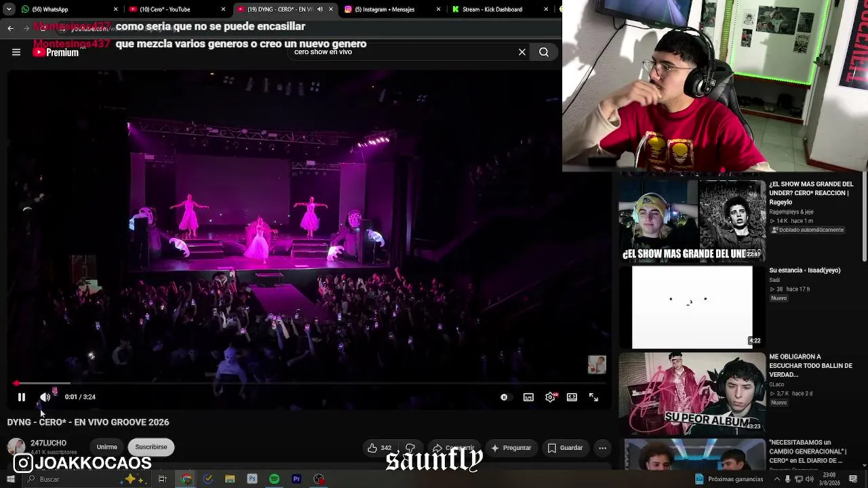Enter fullscreen on the video player

pos(593,397)
